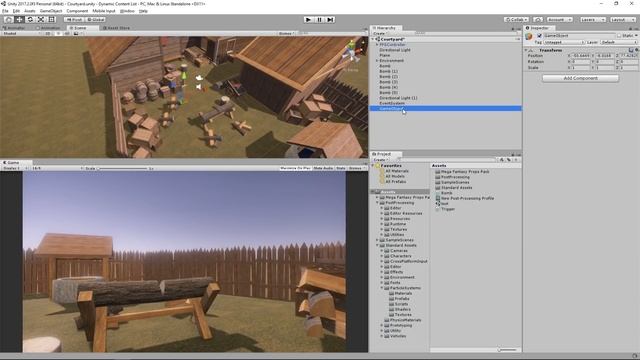Viewport: 640px width, 360px height.
Task: Switch to the Asset Store tab
Action: [116, 28]
